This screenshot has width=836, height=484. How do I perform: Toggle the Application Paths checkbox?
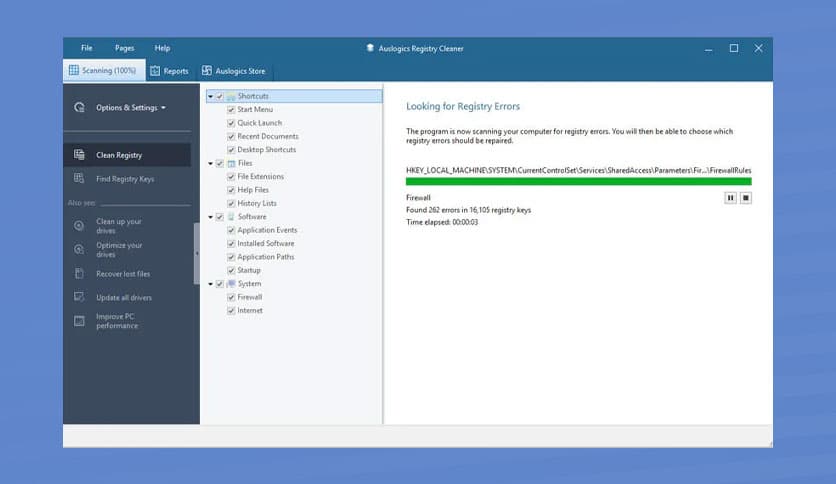tap(231, 257)
